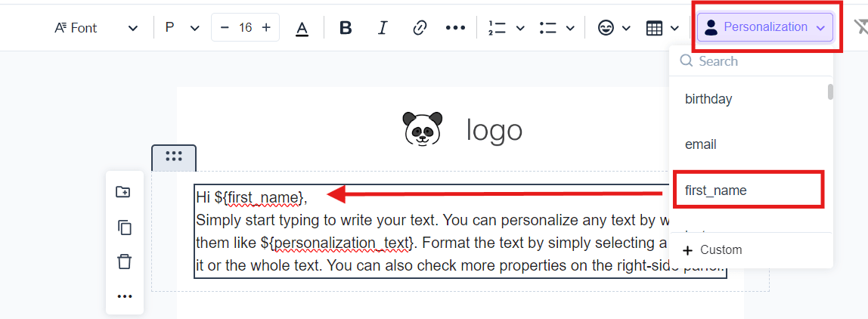The height and width of the screenshot is (319, 868).
Task: Click the sentence starting Simply start typing
Action: click(x=318, y=220)
